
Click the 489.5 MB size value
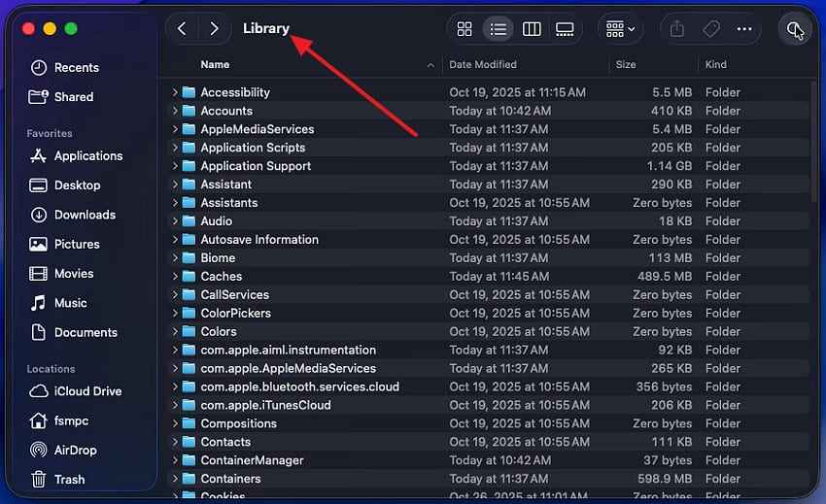(665, 277)
